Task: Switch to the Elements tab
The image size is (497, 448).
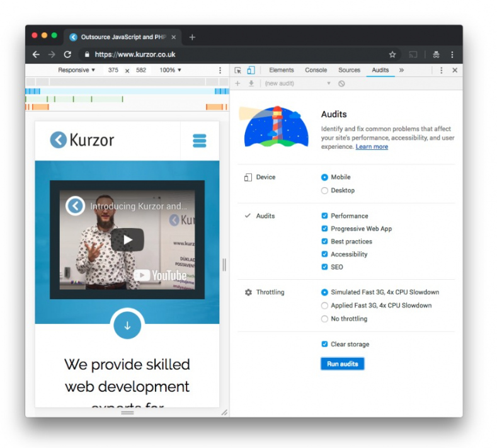Action: pyautogui.click(x=282, y=70)
